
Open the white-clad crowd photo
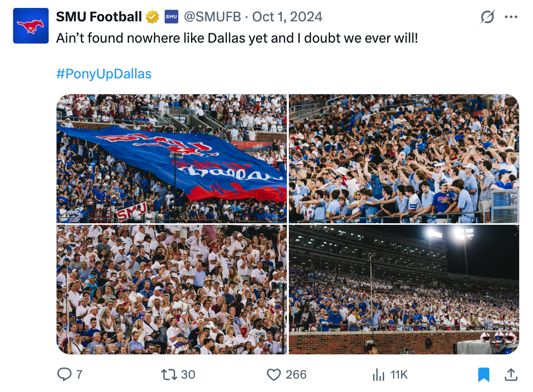tap(172, 289)
